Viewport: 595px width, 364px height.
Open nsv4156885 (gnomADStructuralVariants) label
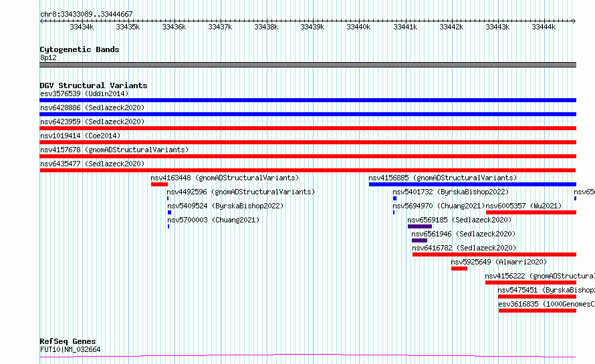(x=443, y=178)
